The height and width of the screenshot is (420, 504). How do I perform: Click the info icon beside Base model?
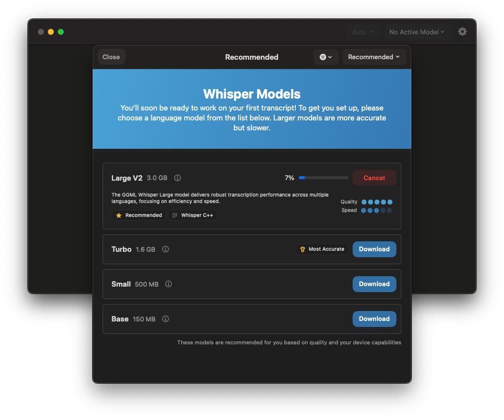pyautogui.click(x=165, y=318)
